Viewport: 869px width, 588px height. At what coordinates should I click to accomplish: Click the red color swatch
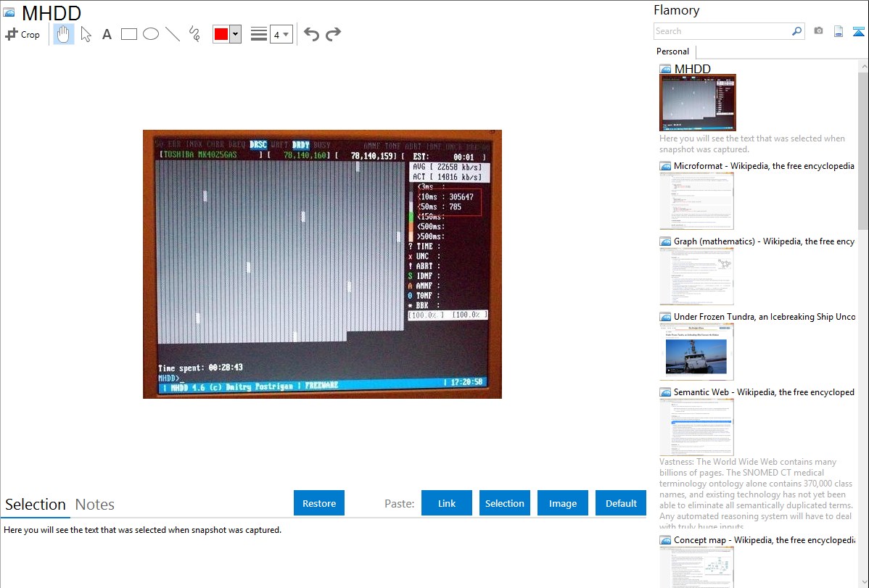pyautogui.click(x=221, y=34)
